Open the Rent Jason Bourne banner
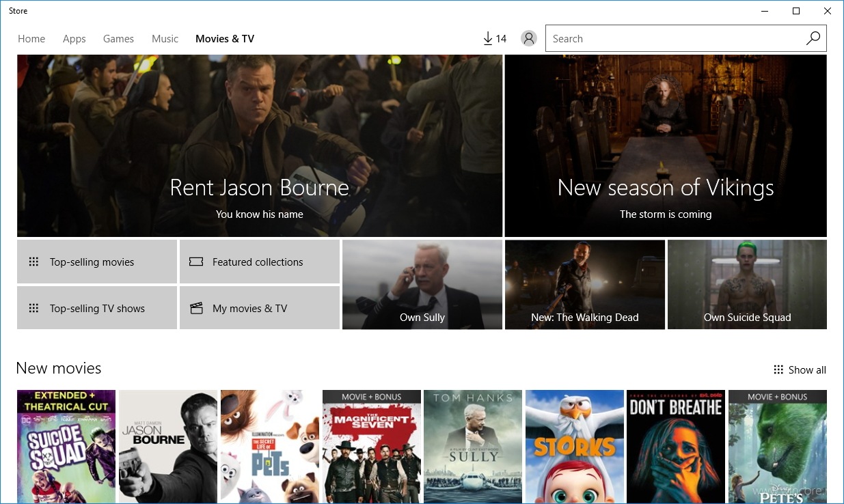This screenshot has width=844, height=504. [260, 146]
